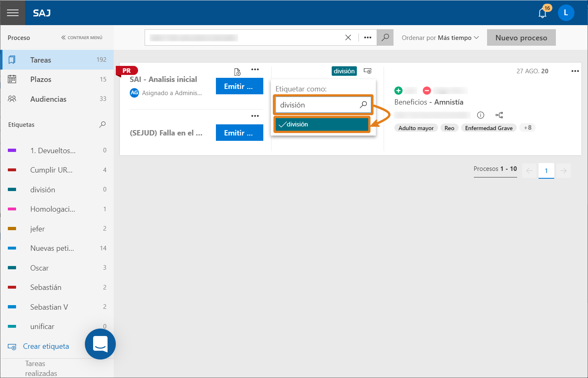588x378 pixels.
Task: Open process card ellipsis menu
Action: pos(575,71)
